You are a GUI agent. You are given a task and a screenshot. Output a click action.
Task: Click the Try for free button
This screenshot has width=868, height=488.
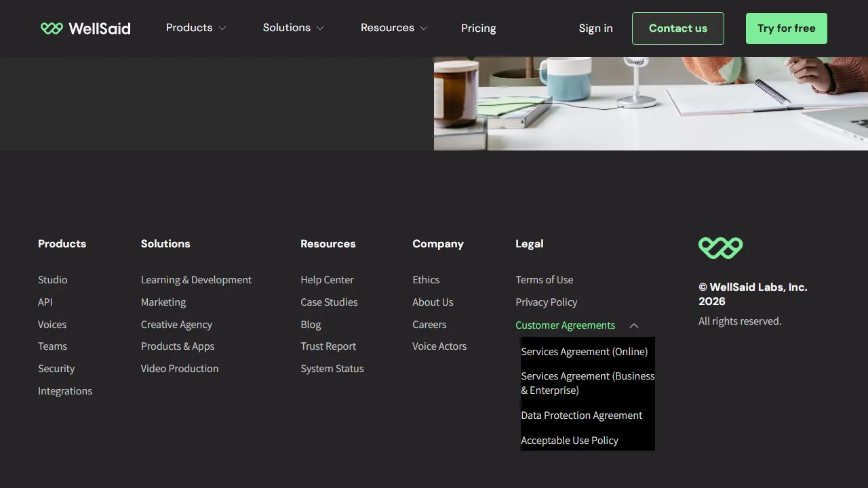pyautogui.click(x=787, y=28)
